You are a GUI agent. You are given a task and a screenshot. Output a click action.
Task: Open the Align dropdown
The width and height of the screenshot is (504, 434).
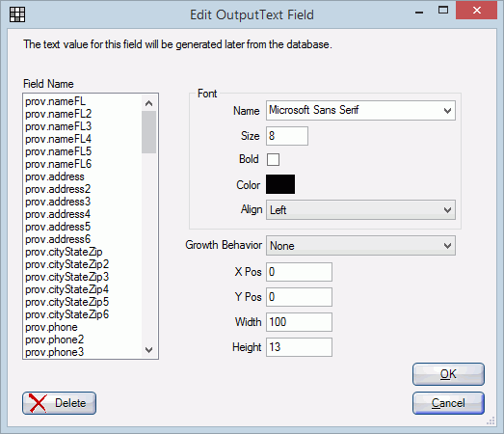(x=360, y=210)
